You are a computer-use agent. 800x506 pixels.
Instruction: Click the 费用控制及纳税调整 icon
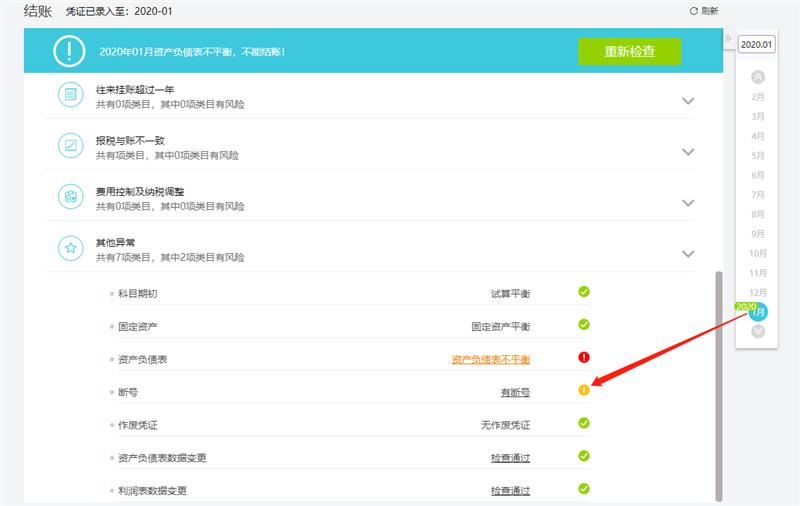point(71,197)
